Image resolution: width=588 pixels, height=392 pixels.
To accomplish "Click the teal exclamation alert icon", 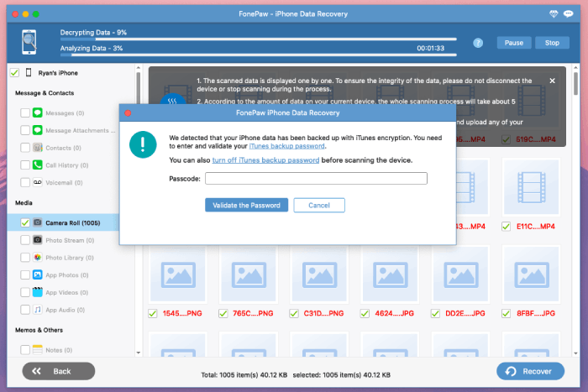I will tap(143, 144).
